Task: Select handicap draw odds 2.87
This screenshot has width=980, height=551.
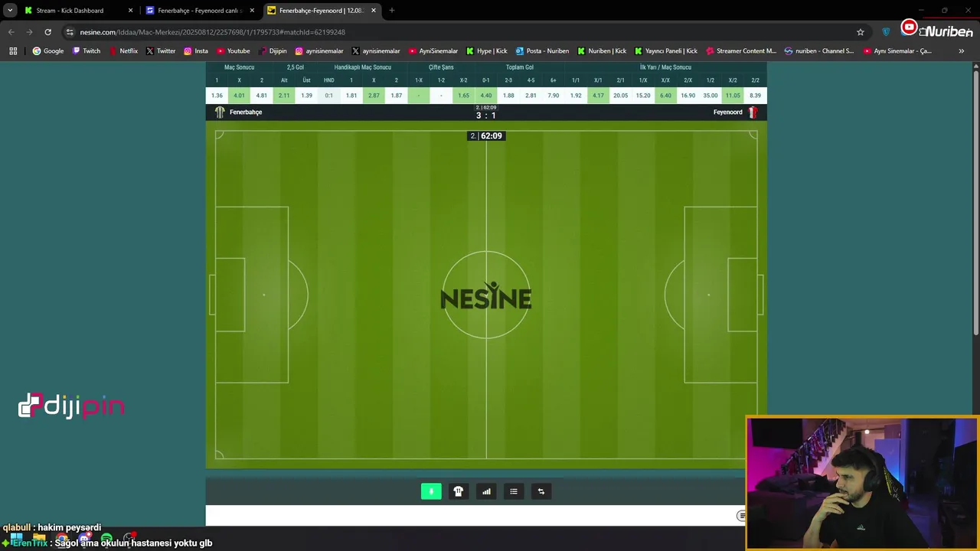Action: click(374, 96)
